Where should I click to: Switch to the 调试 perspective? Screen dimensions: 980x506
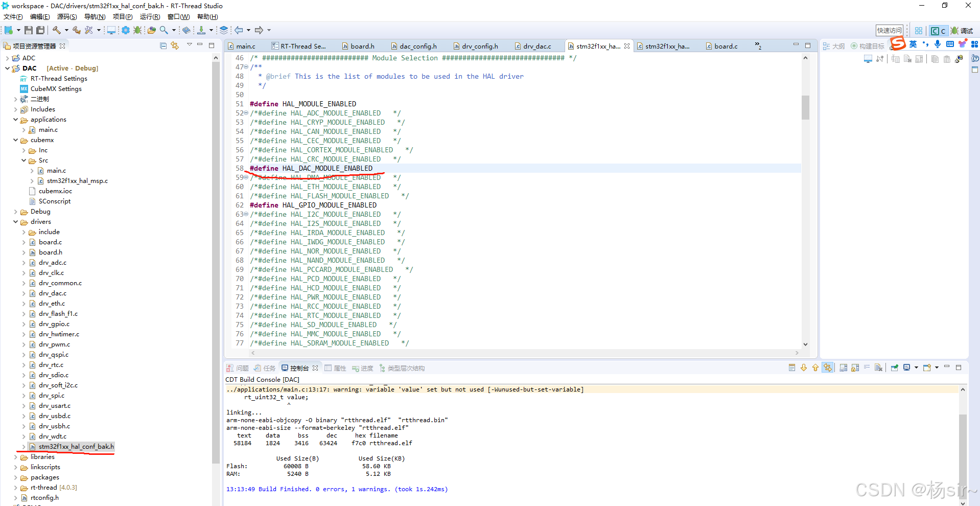pyautogui.click(x=962, y=31)
